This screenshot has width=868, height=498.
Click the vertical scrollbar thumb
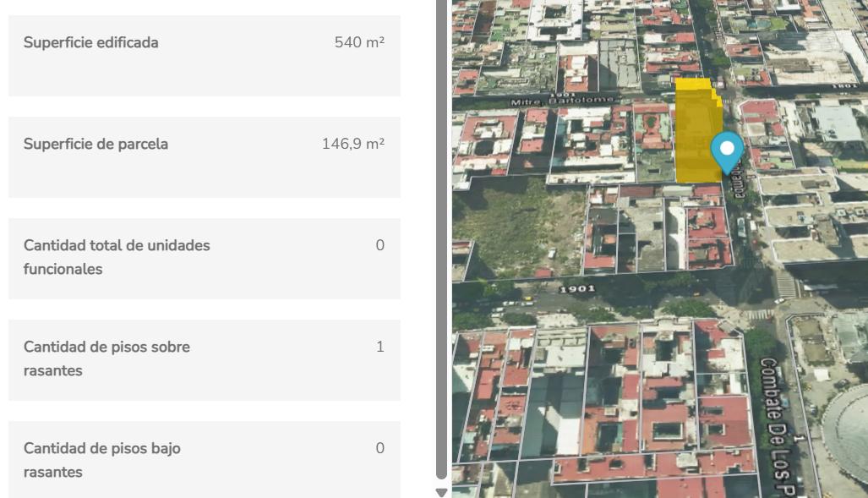click(441, 238)
